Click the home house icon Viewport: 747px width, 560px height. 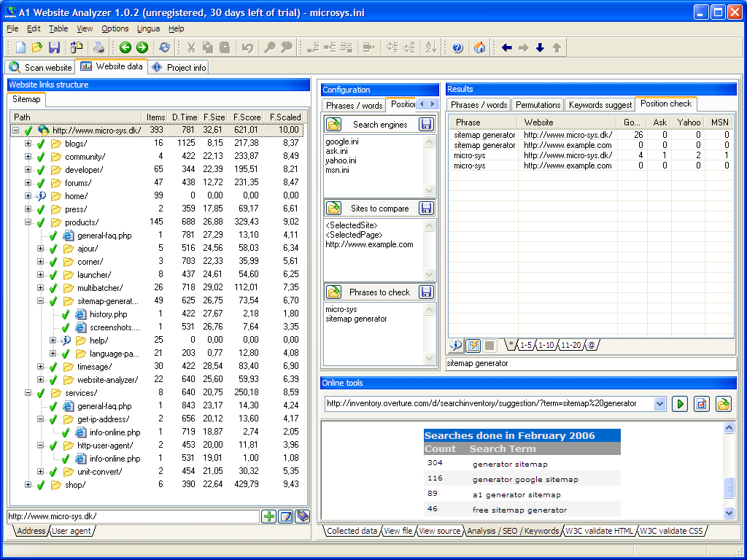click(480, 47)
